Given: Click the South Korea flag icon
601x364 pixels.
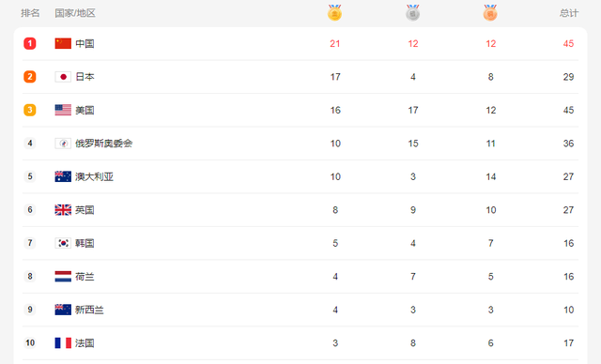Looking at the screenshot, I should (63, 243).
